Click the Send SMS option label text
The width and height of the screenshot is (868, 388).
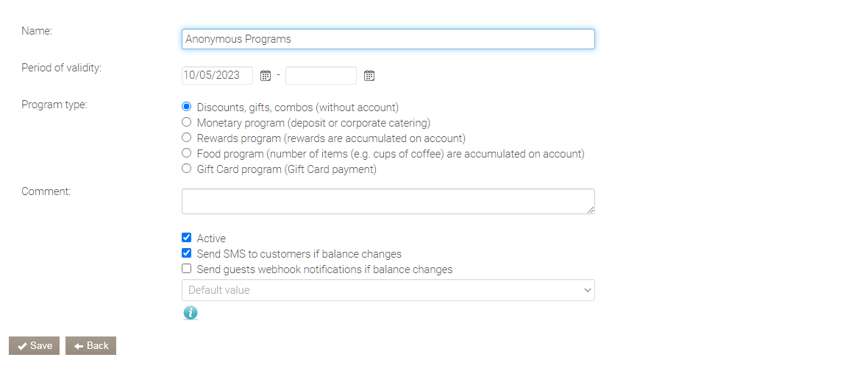[x=299, y=254]
